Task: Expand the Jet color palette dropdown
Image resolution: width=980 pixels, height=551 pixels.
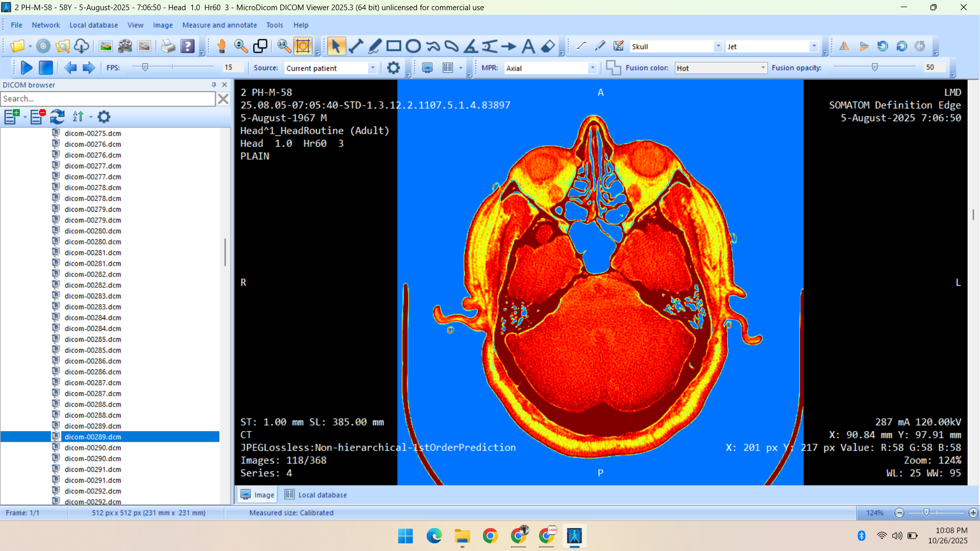Action: tap(814, 46)
